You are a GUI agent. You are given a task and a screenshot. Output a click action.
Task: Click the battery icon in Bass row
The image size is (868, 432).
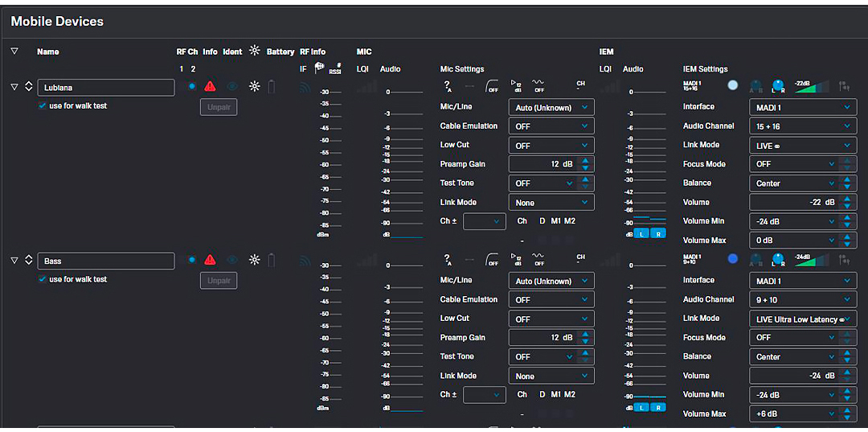pos(272,260)
